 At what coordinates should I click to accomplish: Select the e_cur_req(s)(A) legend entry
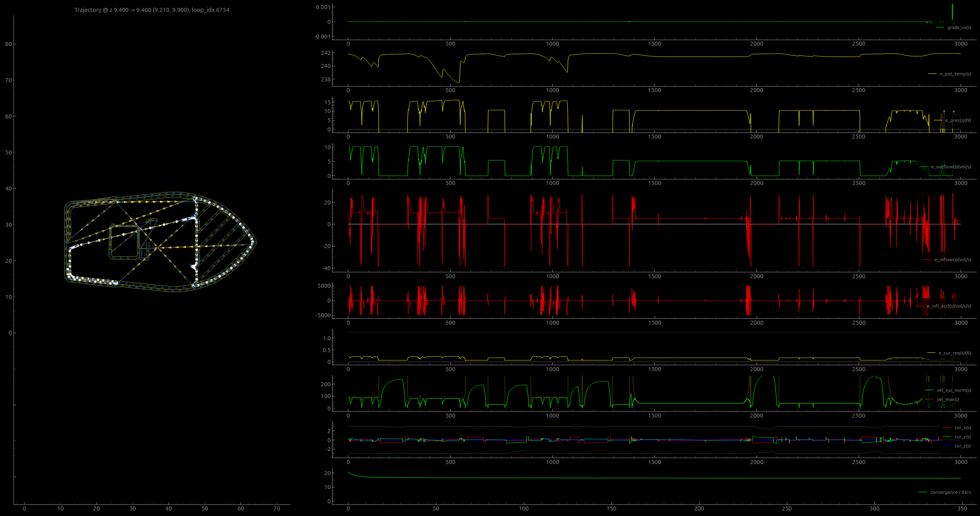coord(954,353)
